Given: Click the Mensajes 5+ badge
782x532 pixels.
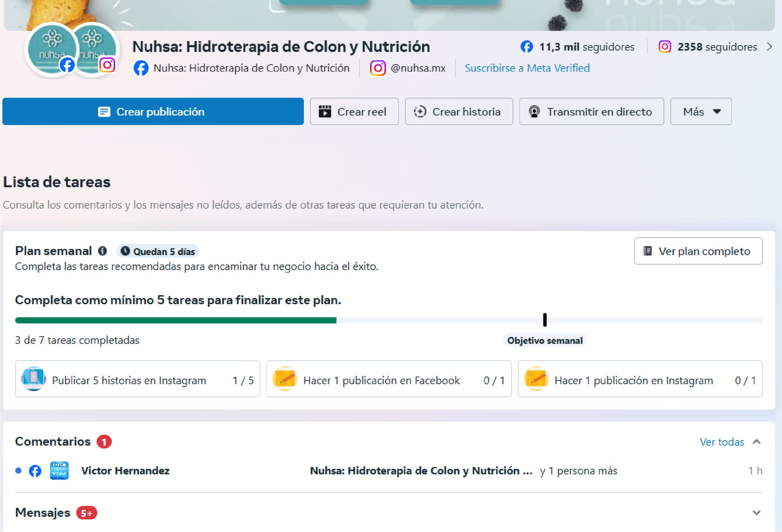Looking at the screenshot, I should 86,513.
